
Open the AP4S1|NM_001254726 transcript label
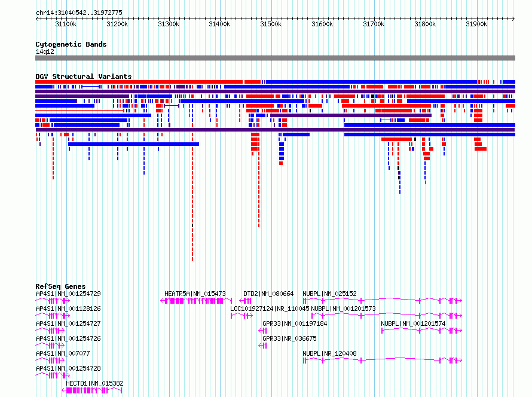(x=68, y=338)
